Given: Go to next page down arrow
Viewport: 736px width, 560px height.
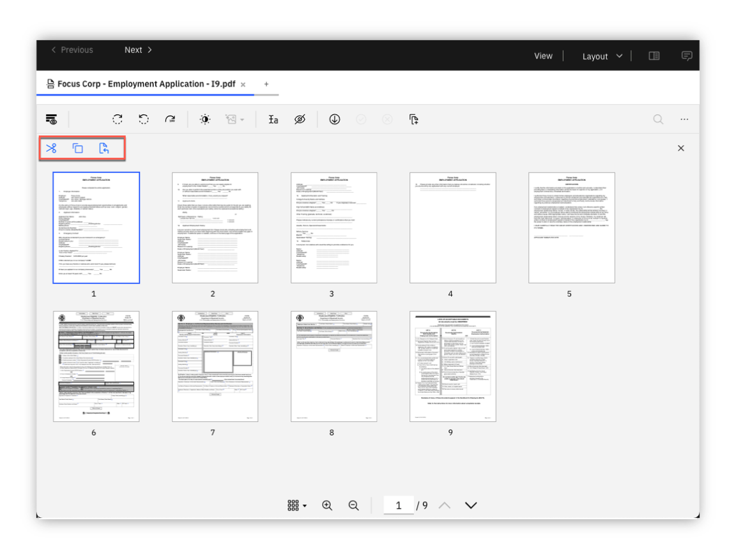Looking at the screenshot, I should click(x=471, y=505).
